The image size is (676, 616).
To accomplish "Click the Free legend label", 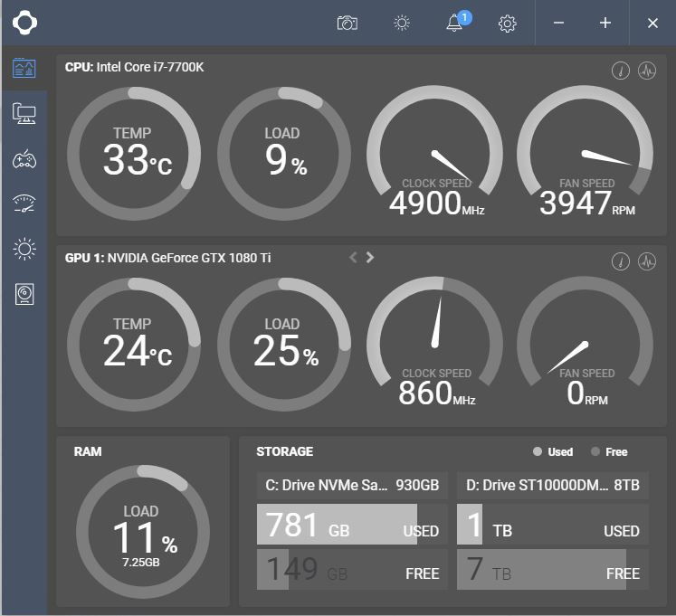I will click(x=616, y=451).
